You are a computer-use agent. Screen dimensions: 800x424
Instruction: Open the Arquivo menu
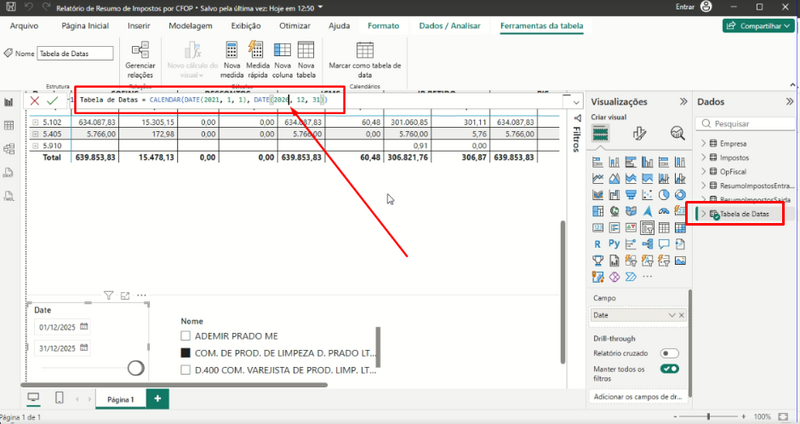click(24, 26)
